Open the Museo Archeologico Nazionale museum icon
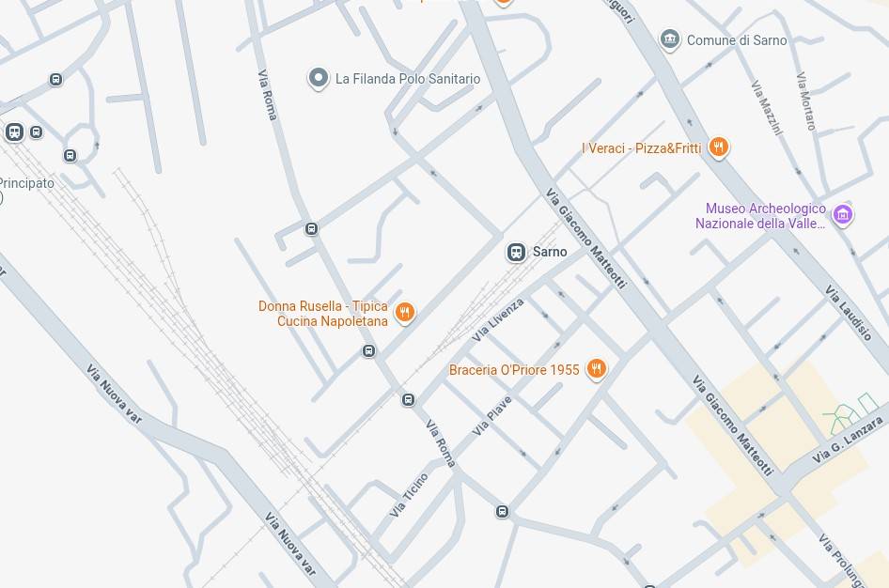The image size is (889, 588). [843, 215]
